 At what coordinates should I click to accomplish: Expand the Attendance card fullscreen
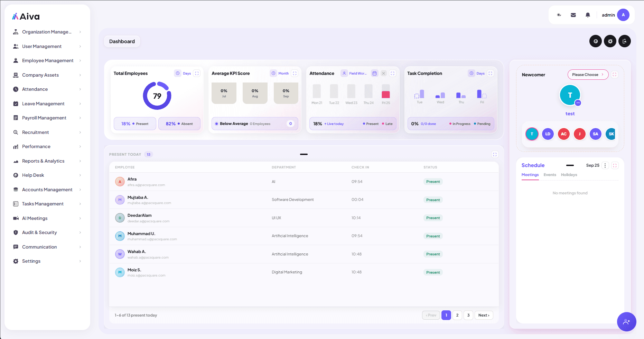pyautogui.click(x=393, y=73)
